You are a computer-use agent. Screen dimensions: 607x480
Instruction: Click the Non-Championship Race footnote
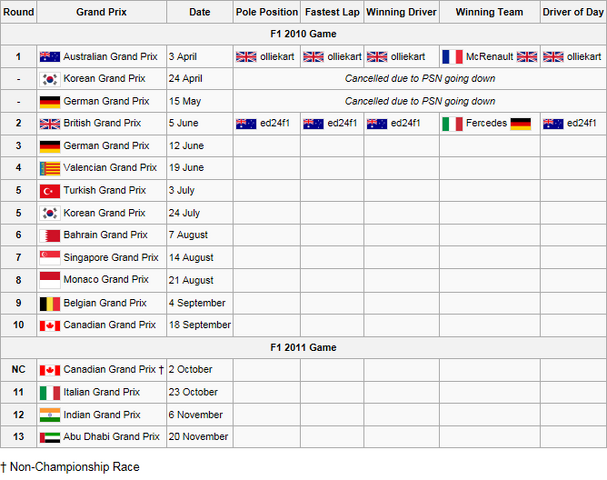pyautogui.click(x=70, y=467)
